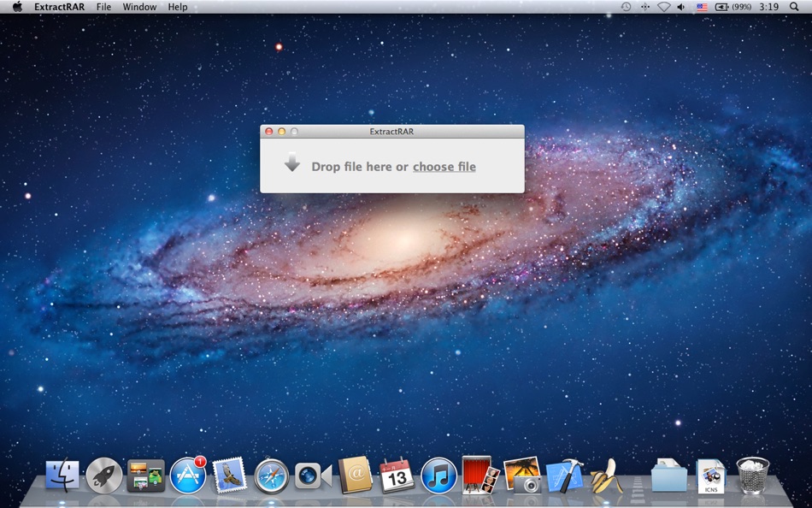
Task: Launch iTunes music note icon
Action: (x=438, y=476)
